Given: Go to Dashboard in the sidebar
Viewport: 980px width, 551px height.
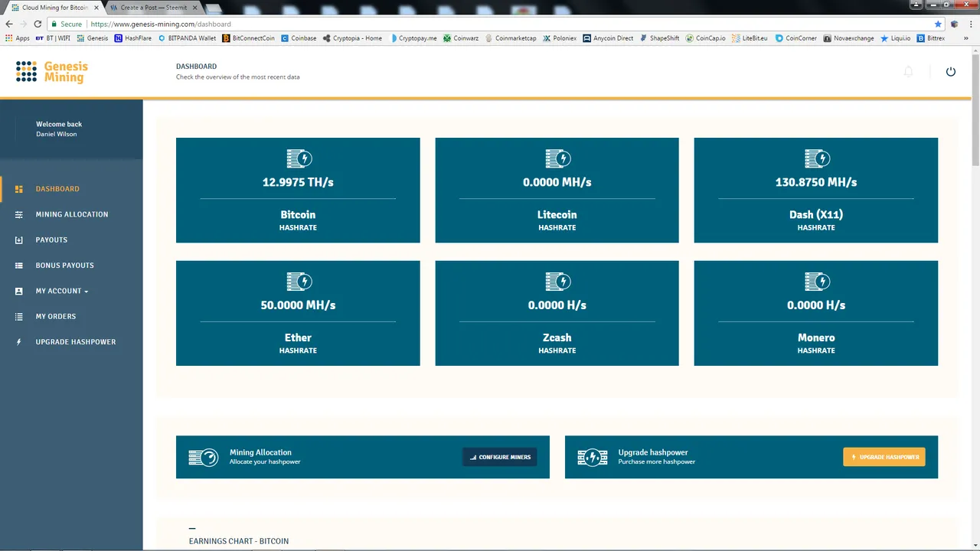Looking at the screenshot, I should (57, 189).
